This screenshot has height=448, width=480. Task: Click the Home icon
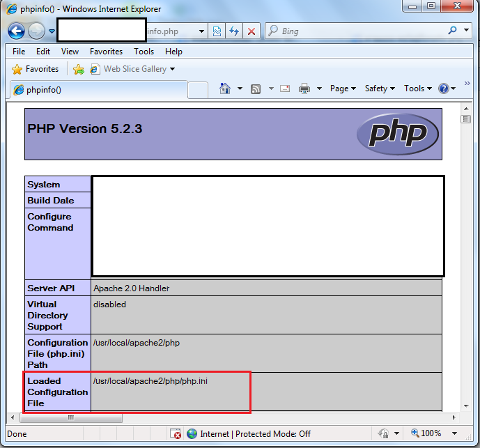[x=225, y=88]
